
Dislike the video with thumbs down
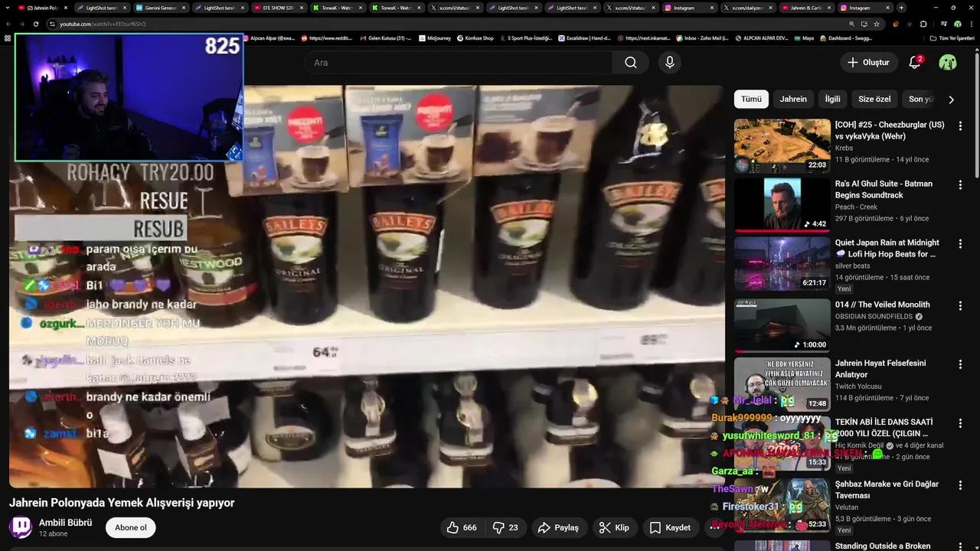505,528
